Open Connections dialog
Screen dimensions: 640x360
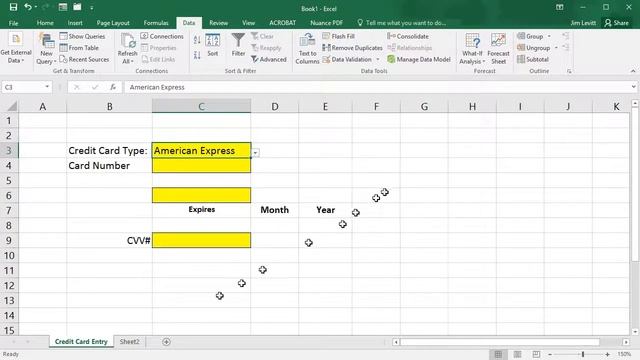(162, 36)
